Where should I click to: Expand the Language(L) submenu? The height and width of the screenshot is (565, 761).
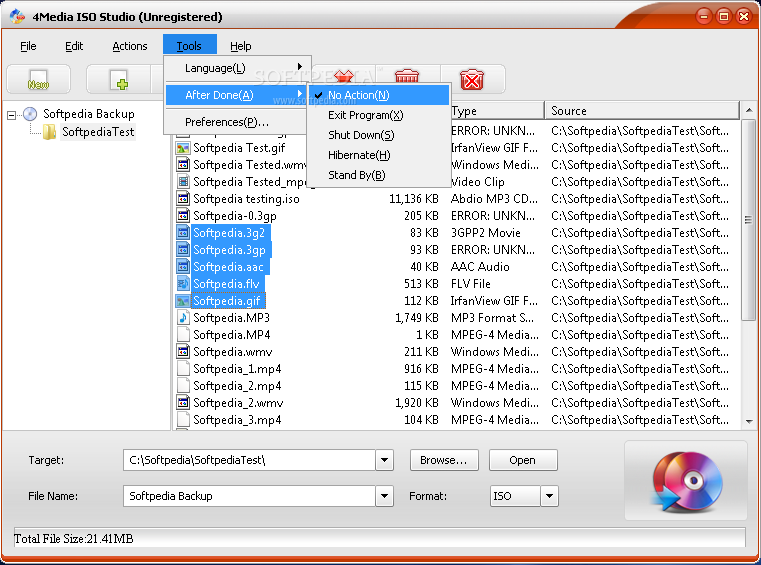(x=237, y=68)
